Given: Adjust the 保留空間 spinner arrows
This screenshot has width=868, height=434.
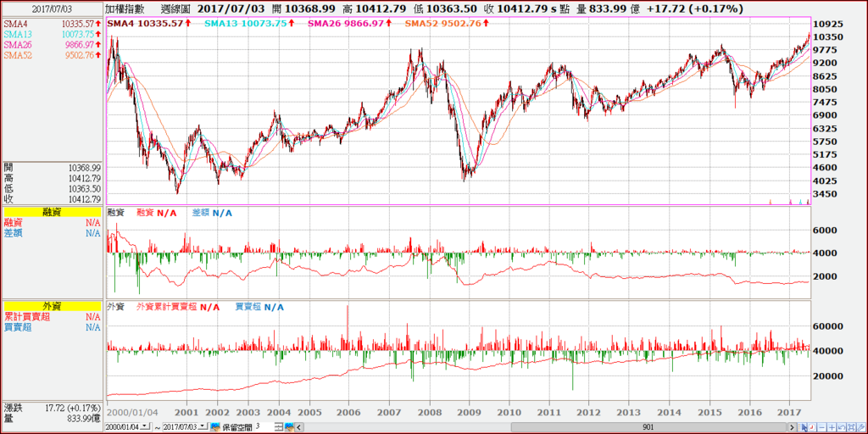Looking at the screenshot, I should click(x=279, y=427).
